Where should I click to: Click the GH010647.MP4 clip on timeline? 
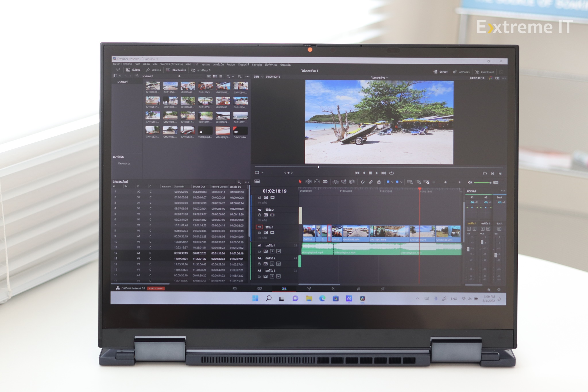389,233
